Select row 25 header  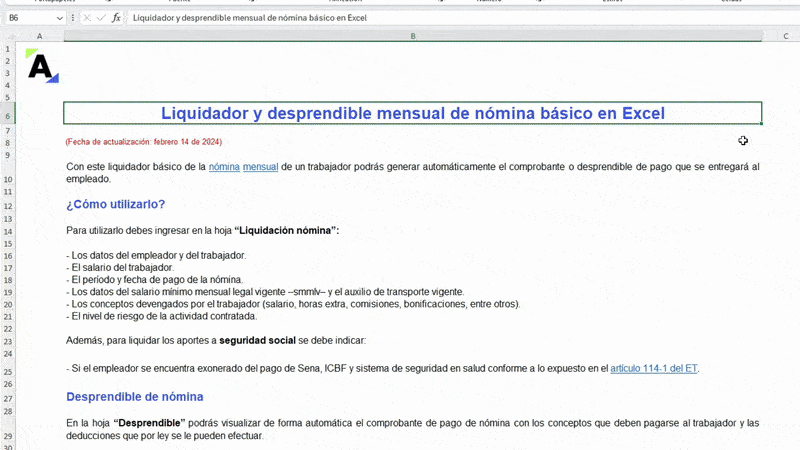coord(8,372)
